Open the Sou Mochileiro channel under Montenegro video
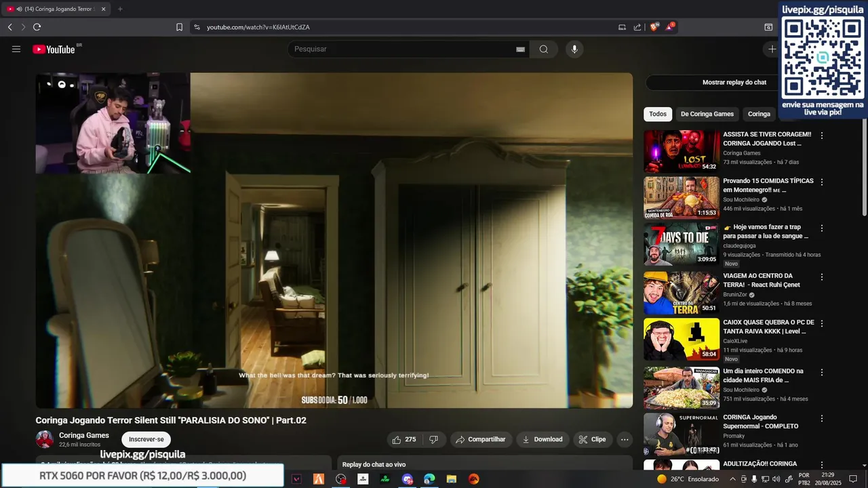Screen dimensions: 868x488 point(741,200)
